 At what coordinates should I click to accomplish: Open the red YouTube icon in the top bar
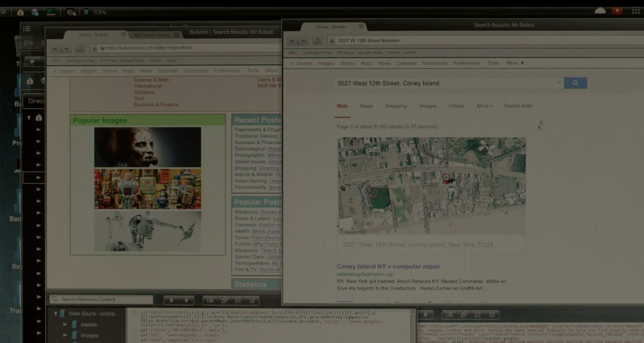[617, 11]
